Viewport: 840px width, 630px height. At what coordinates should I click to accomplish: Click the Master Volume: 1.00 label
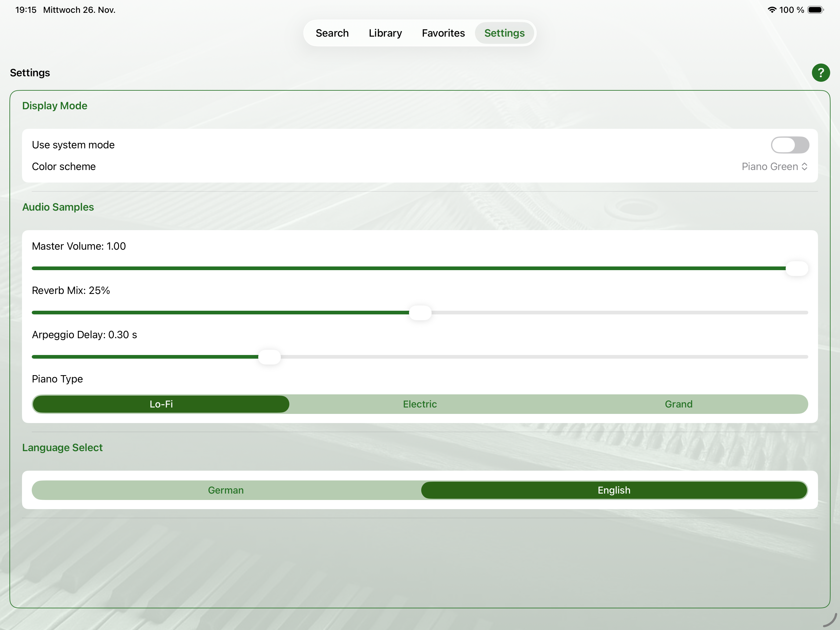(79, 246)
